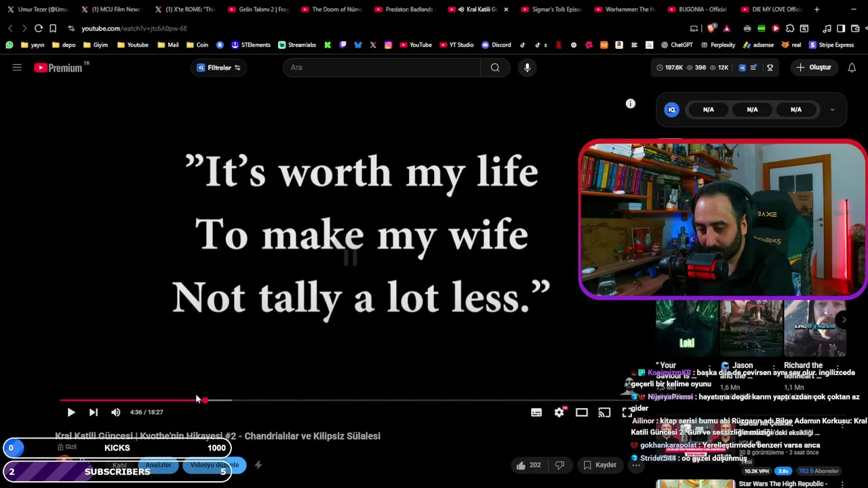Save the video with Kaydet
The height and width of the screenshot is (488, 868).
point(600,465)
